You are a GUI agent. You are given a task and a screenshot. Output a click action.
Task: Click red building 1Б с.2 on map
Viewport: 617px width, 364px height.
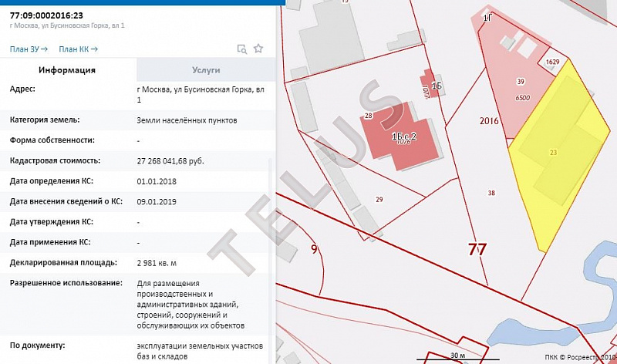point(401,136)
